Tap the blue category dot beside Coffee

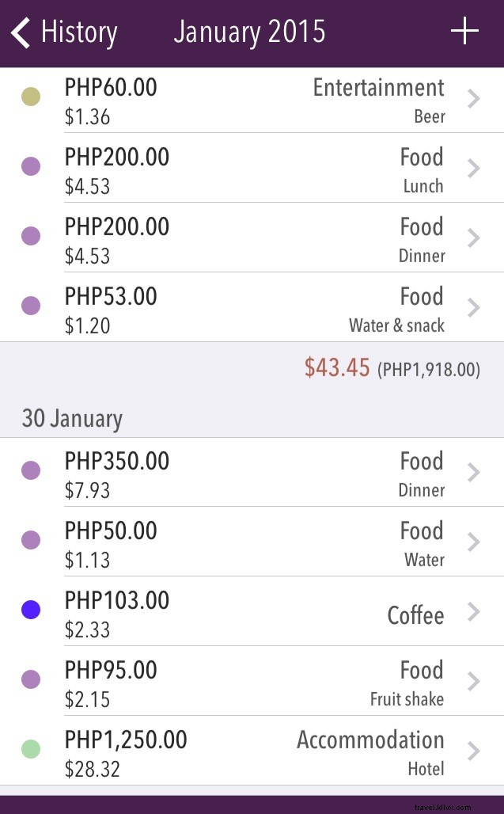point(31,610)
